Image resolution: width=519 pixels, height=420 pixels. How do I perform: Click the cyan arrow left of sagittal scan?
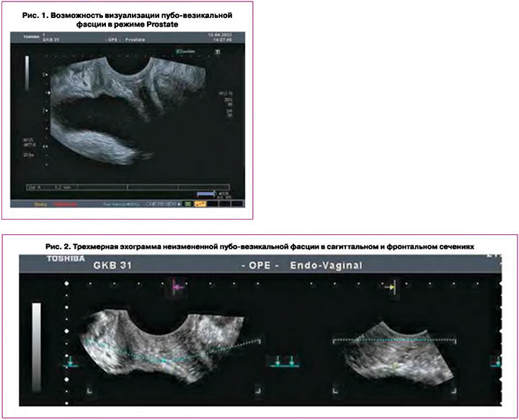click(x=71, y=362)
